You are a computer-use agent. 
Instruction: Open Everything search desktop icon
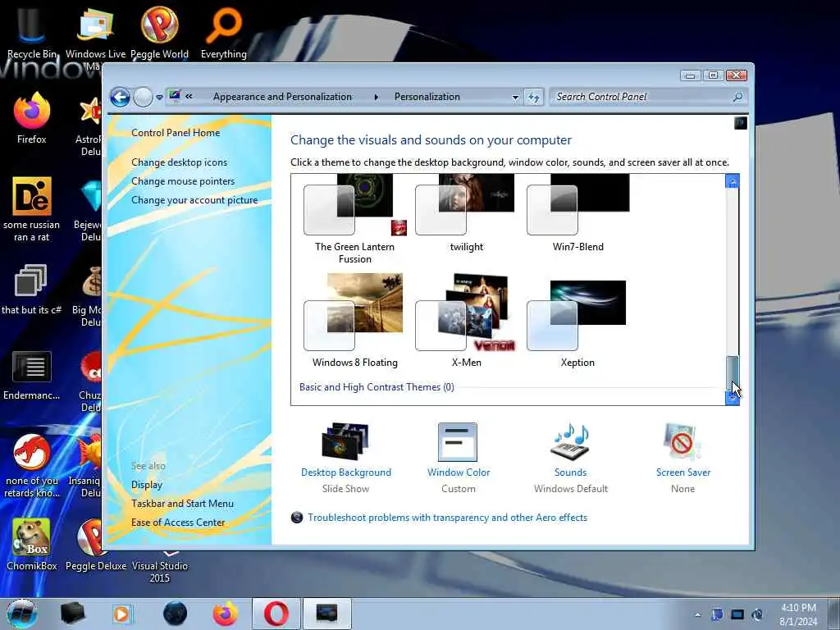point(223,32)
